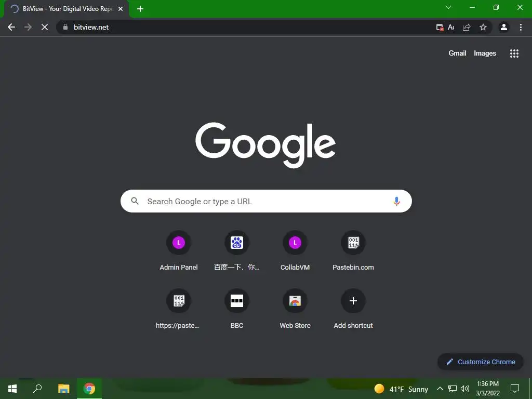Screen dimensions: 532x399
Task: Click the Google search input field
Action: pos(266,201)
